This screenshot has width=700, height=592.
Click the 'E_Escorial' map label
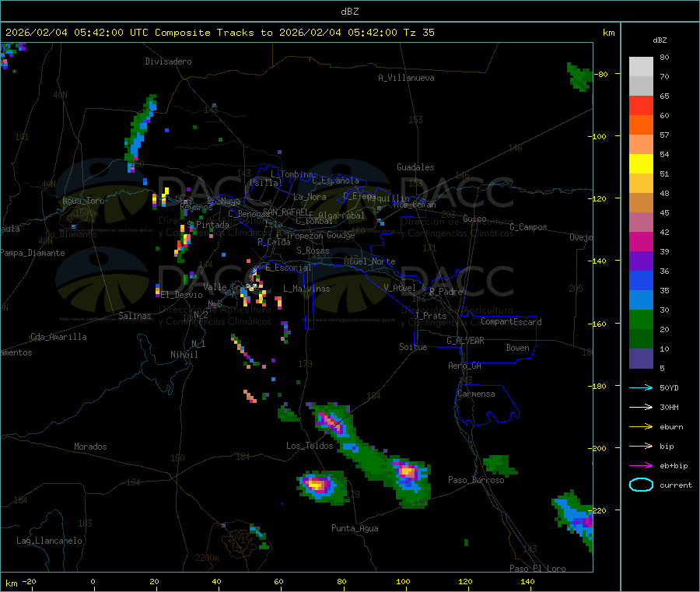[289, 268]
